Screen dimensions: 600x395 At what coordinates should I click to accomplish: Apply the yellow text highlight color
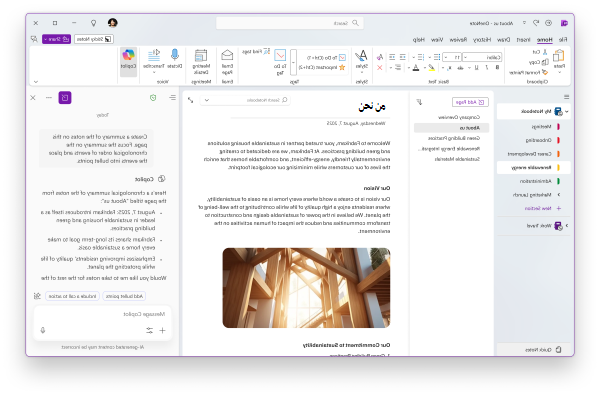coord(432,68)
